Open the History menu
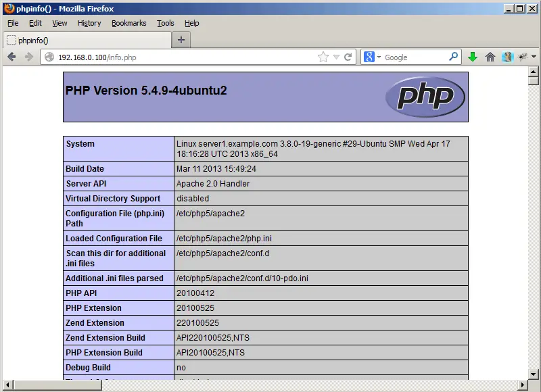Image resolution: width=541 pixels, height=392 pixels. (89, 23)
